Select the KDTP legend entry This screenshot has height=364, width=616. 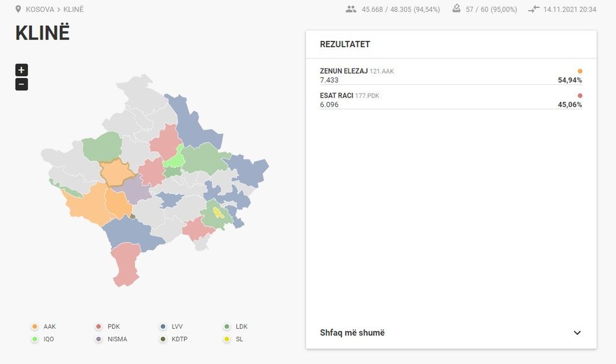[174, 339]
